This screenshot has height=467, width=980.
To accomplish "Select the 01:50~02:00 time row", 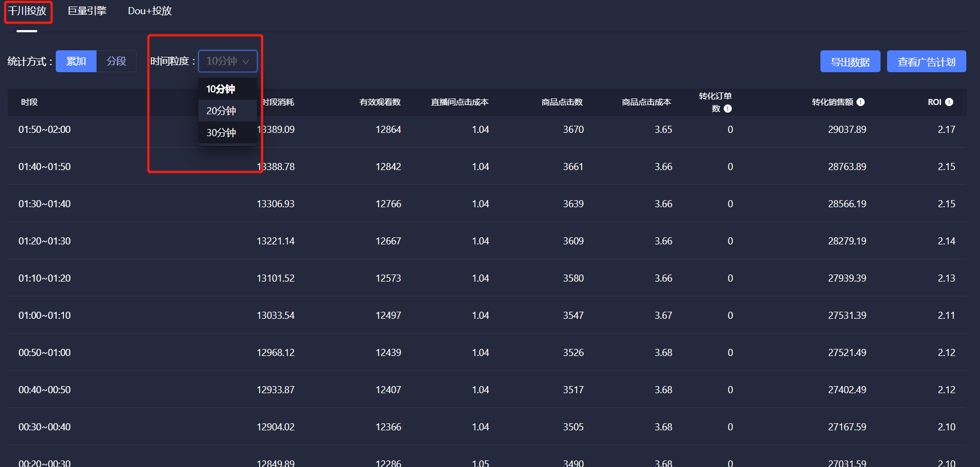I will click(45, 130).
